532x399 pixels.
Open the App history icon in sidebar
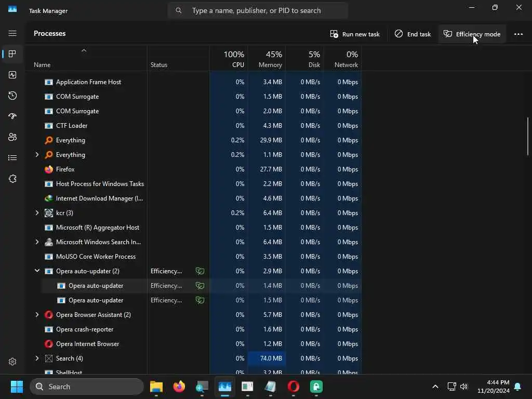click(12, 96)
